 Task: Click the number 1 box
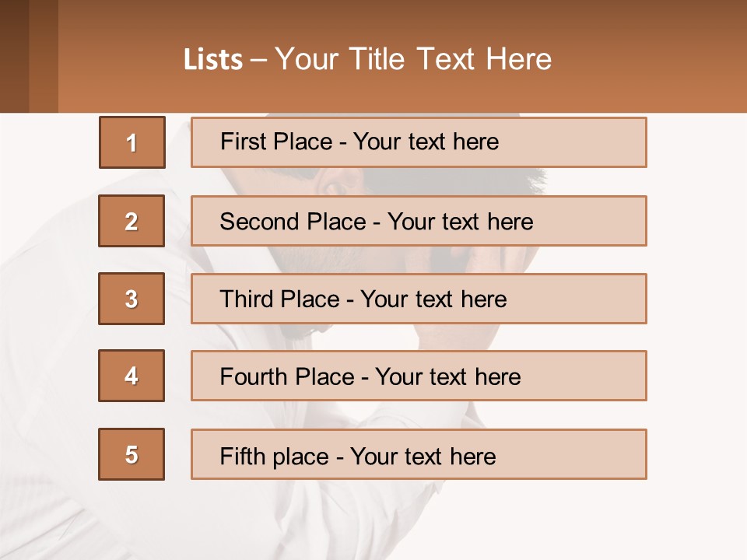click(132, 142)
